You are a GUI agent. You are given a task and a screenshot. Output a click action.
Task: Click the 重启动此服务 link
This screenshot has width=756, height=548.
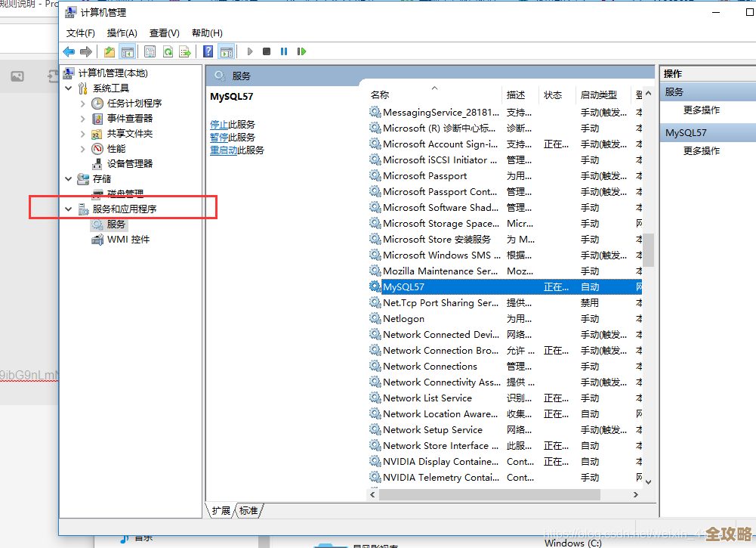coord(236,150)
